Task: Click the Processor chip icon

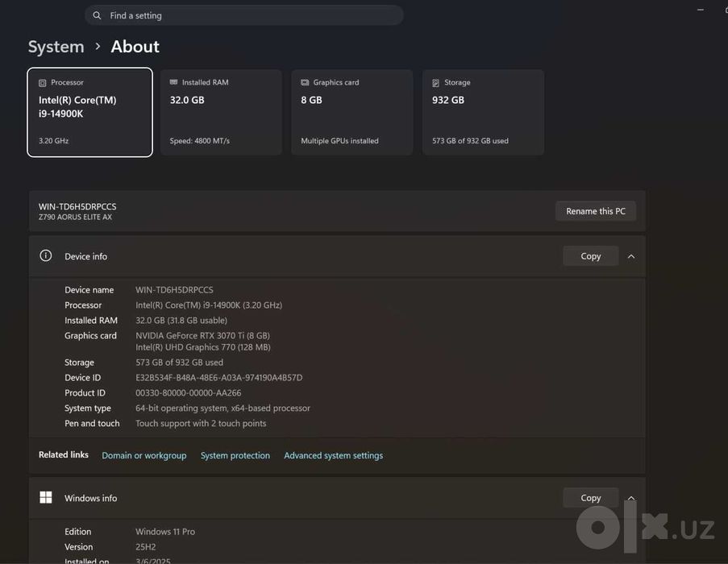Action: pos(42,82)
